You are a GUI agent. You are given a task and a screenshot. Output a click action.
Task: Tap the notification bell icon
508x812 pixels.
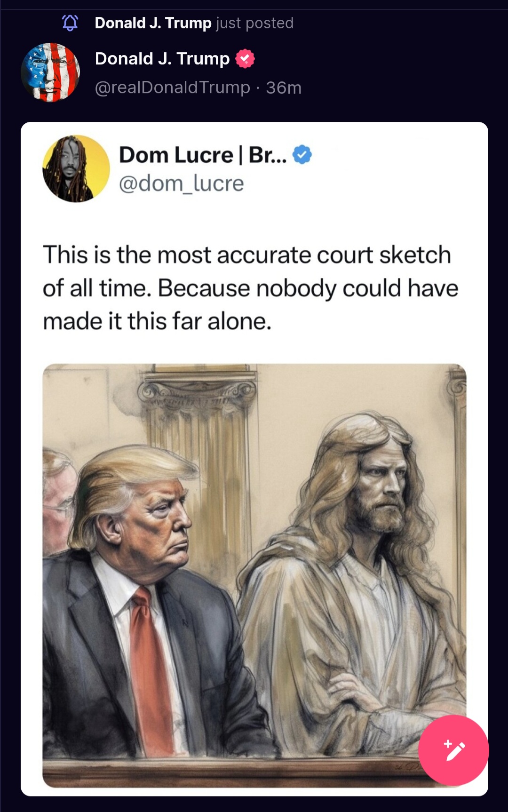pos(70,23)
